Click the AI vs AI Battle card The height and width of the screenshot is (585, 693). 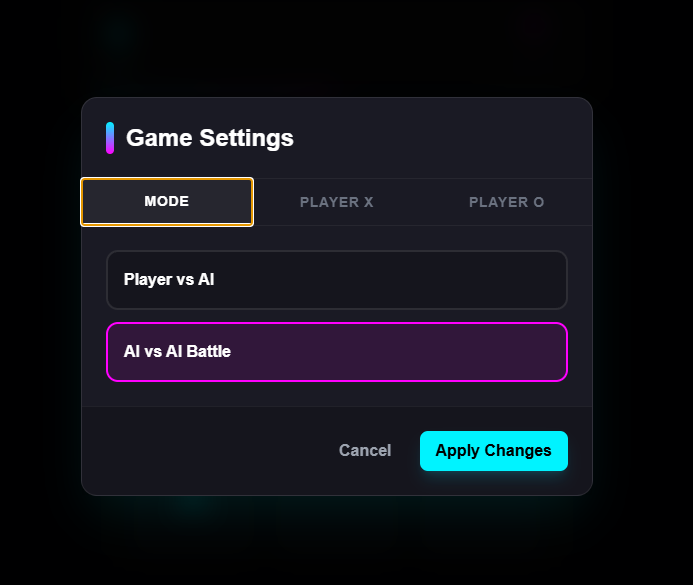[337, 352]
